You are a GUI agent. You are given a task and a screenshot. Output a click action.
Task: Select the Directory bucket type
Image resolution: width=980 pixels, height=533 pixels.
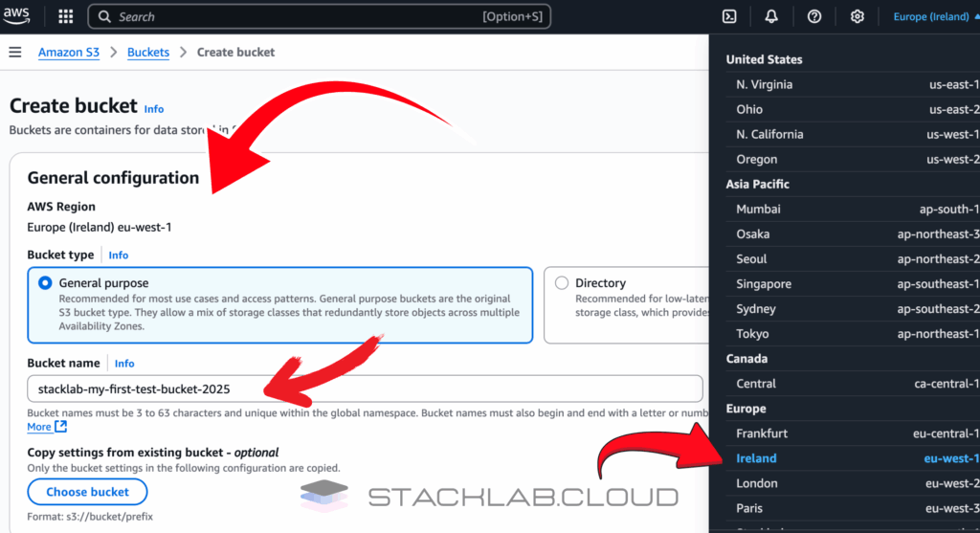click(x=626, y=305)
